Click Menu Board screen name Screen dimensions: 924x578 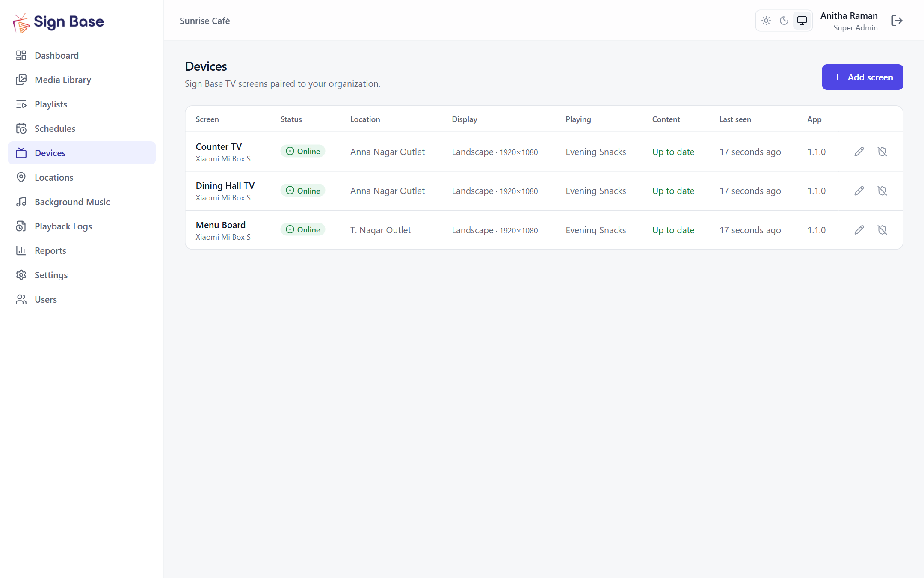220,225
